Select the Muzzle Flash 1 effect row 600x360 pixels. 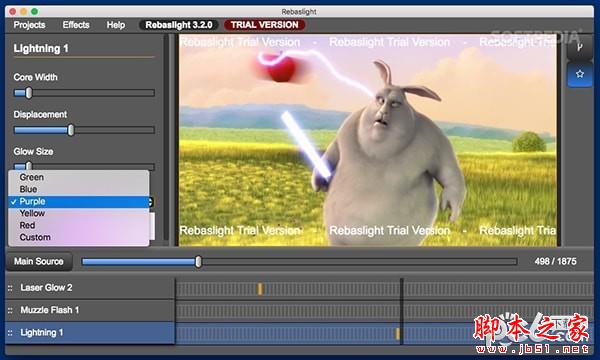[x=90, y=310]
